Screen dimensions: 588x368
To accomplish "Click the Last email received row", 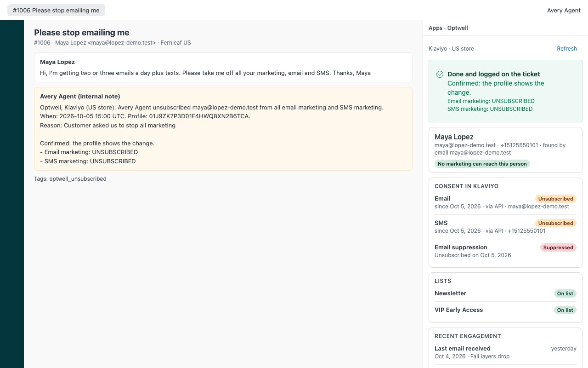I will point(505,352).
